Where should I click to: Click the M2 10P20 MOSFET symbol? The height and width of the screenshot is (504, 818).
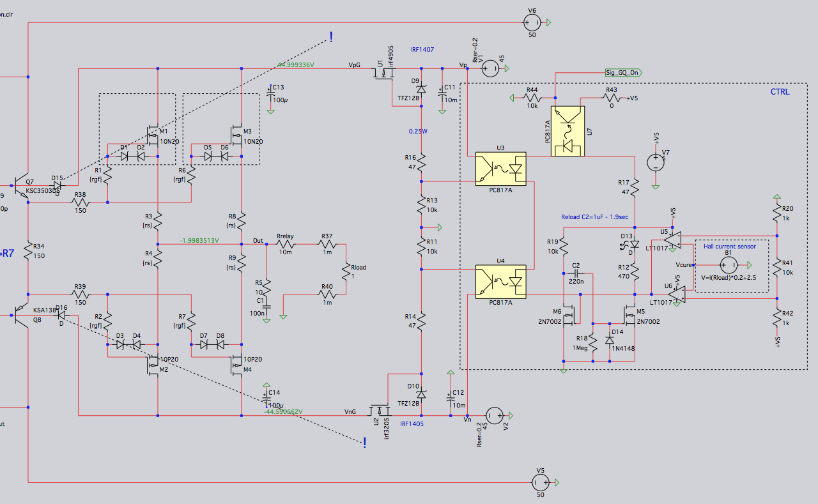[x=153, y=366]
